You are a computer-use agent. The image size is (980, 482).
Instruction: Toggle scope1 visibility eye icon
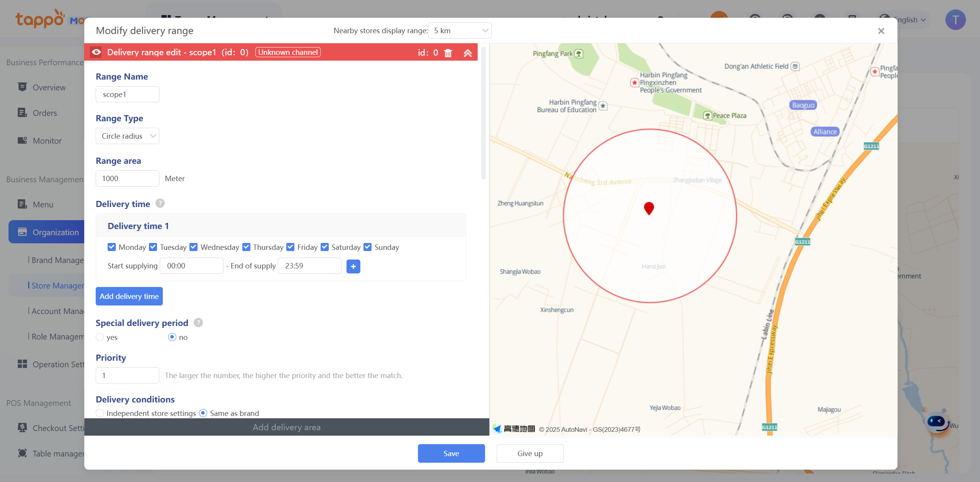[x=96, y=52]
